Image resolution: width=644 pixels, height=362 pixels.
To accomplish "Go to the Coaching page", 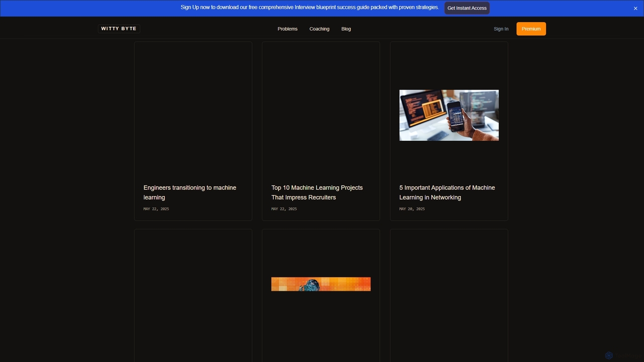I will point(319,29).
